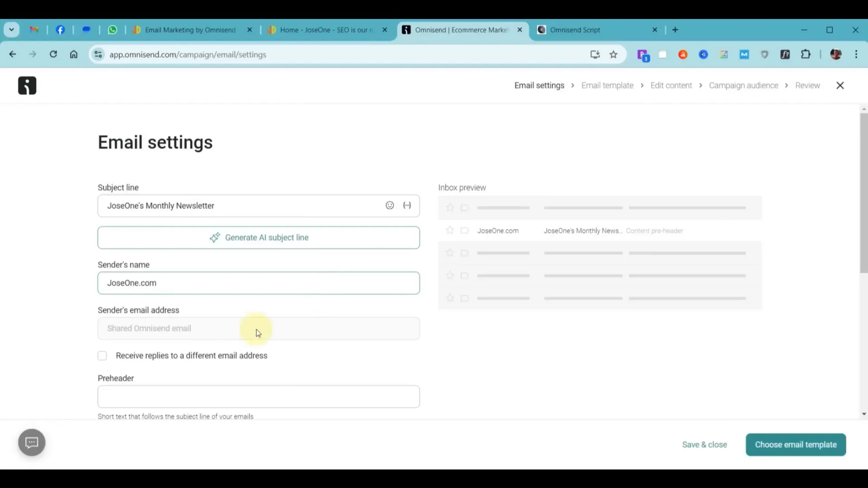The height and width of the screenshot is (488, 868).
Task: Star the JoseOne.com inbox preview row
Action: pyautogui.click(x=450, y=230)
